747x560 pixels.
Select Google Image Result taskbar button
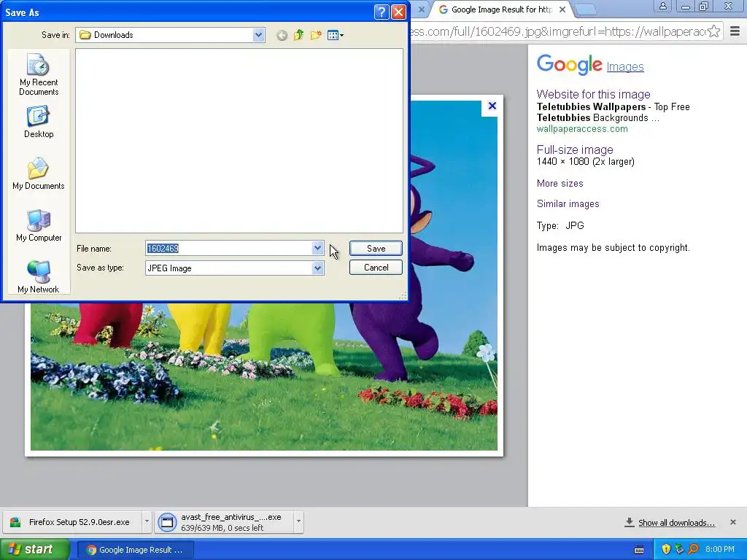(x=135, y=550)
